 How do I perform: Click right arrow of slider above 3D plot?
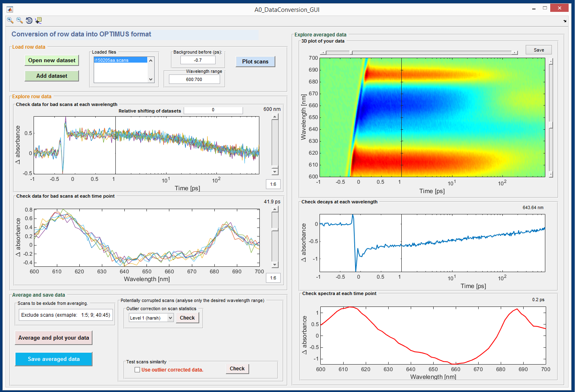click(515, 53)
